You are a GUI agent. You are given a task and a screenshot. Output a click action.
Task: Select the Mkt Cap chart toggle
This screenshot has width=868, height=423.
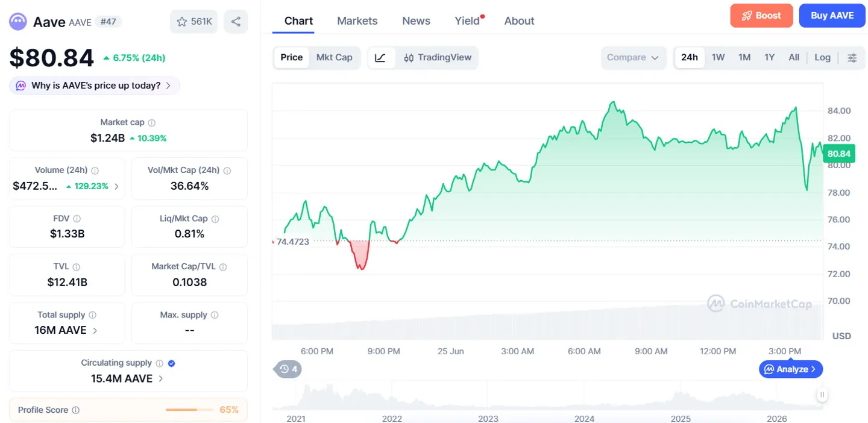click(x=335, y=57)
